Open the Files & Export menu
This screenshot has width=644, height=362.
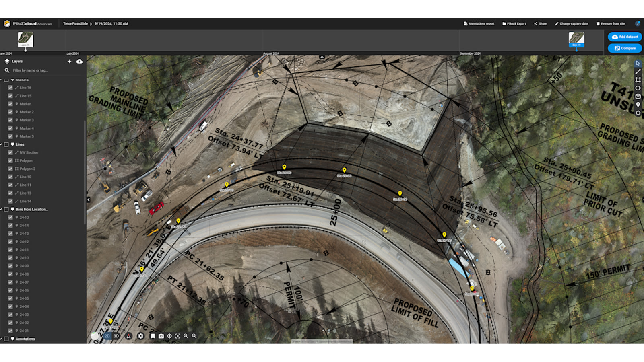pos(514,23)
